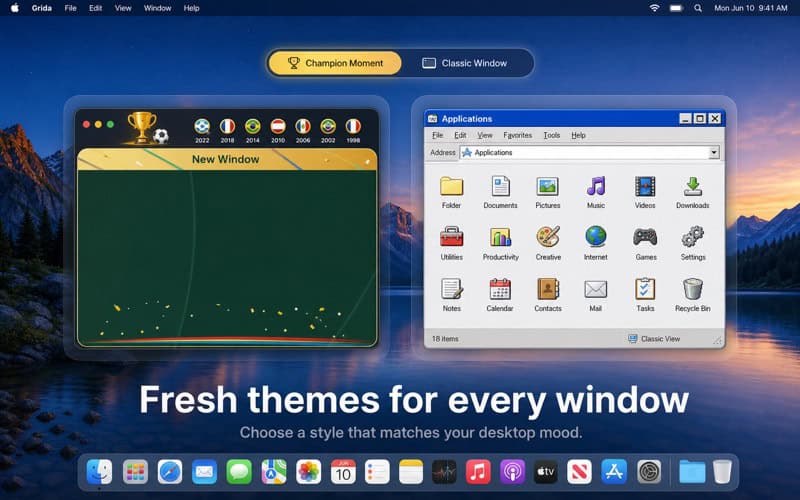
Task: Open Messages from the dock
Action: click(x=239, y=471)
